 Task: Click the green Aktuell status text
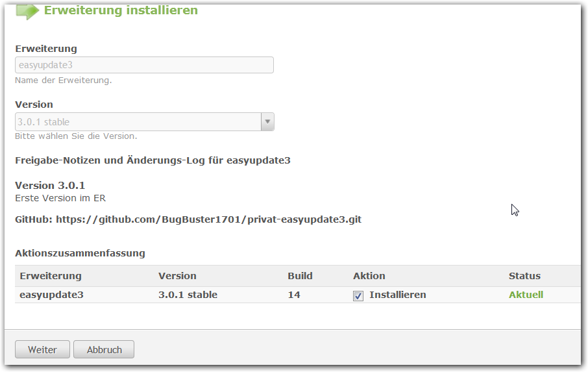click(526, 295)
